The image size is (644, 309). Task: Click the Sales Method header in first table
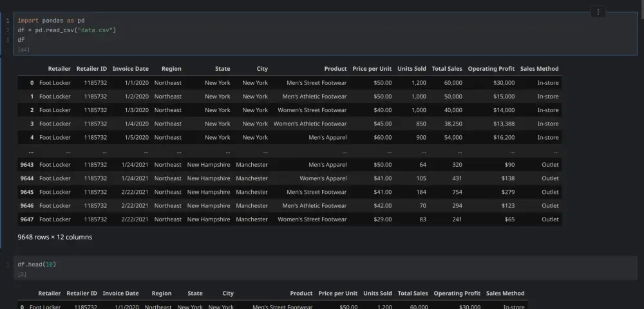pyautogui.click(x=539, y=69)
